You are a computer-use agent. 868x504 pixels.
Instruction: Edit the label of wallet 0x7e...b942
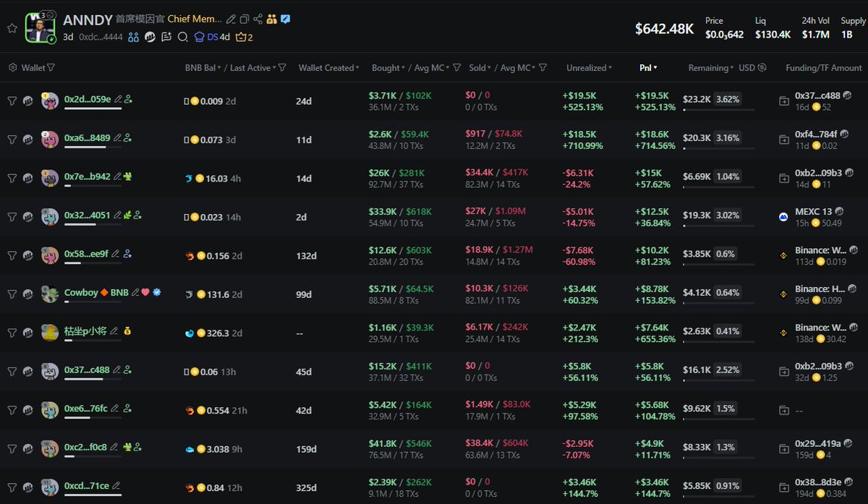117,176
